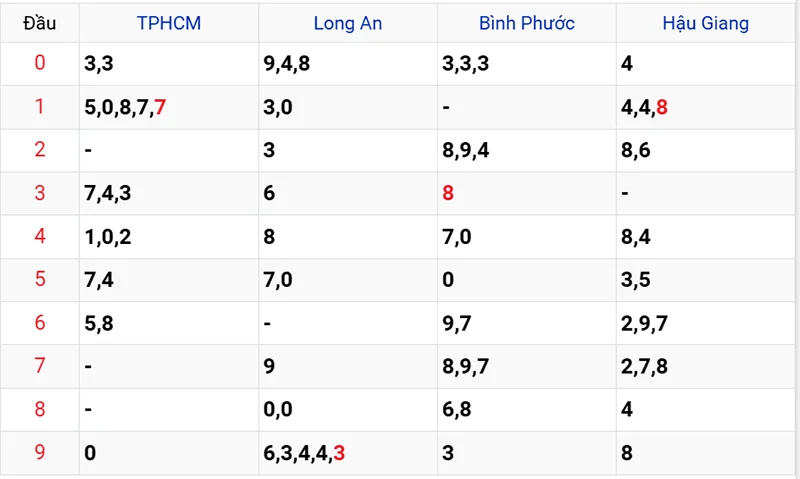800x479 pixels.
Task: Select the Long An cell 0,0
Action: click(x=278, y=409)
